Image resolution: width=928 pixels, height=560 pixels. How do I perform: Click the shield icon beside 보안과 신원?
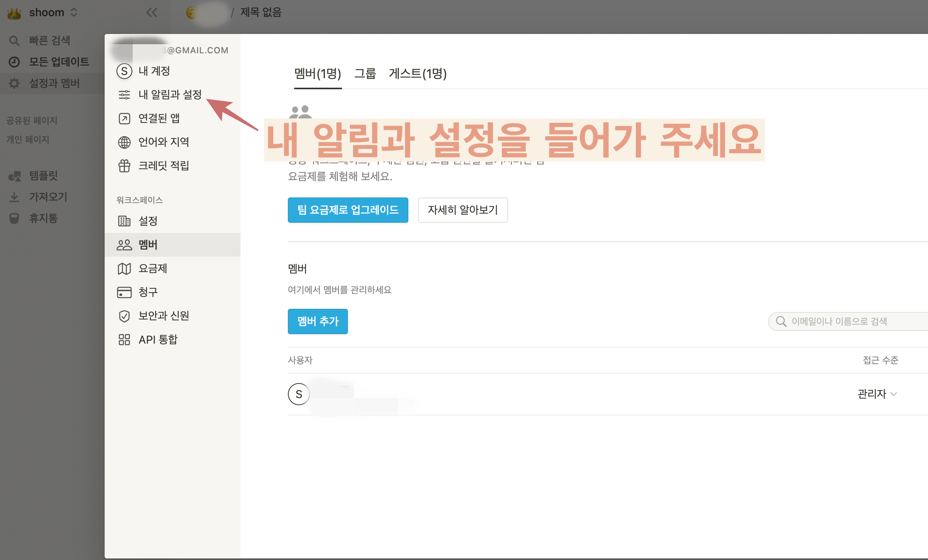click(124, 316)
